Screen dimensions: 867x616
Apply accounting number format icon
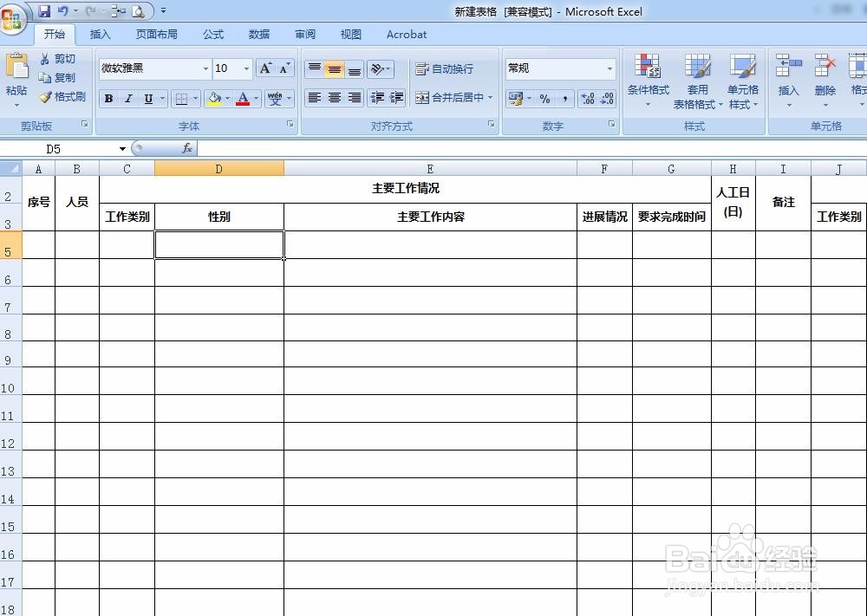[x=516, y=99]
